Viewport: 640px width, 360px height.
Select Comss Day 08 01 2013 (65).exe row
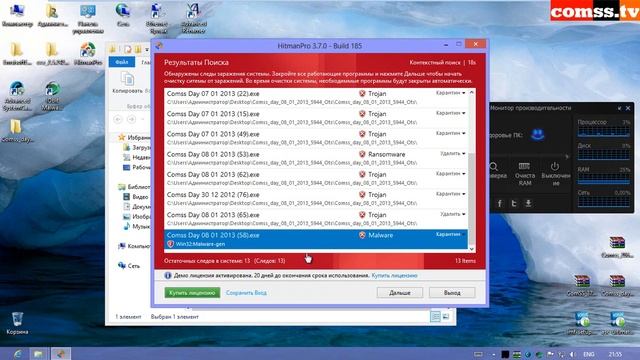(x=316, y=219)
